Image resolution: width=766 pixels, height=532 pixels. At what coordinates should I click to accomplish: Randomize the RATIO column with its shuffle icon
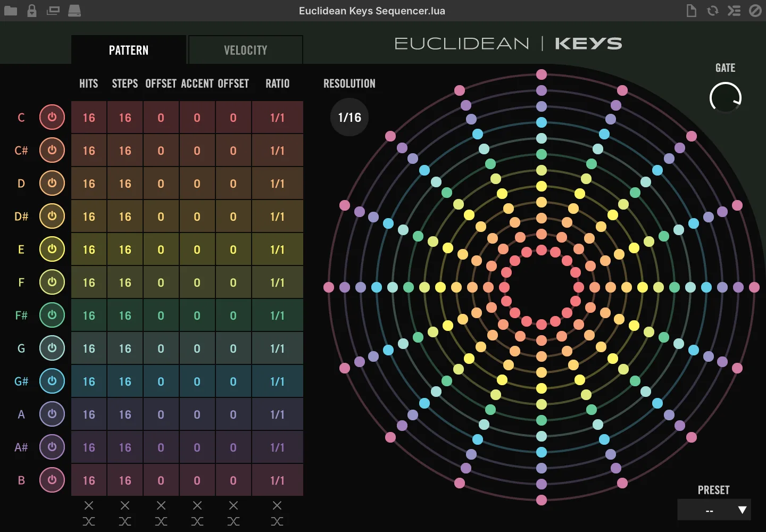(277, 521)
